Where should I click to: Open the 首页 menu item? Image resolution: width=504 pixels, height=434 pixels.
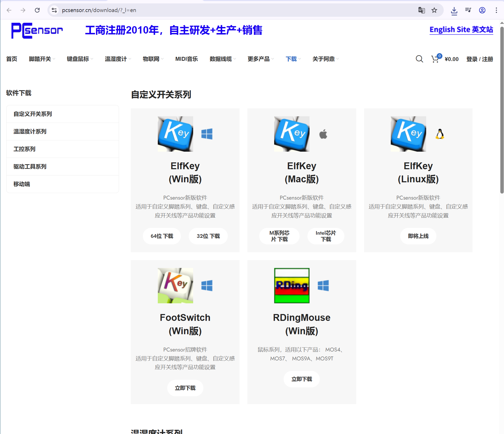point(12,59)
